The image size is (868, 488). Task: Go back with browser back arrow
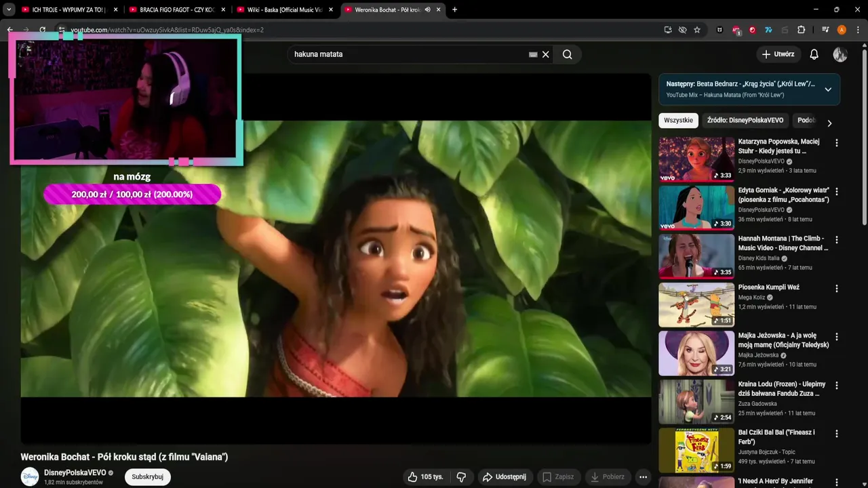pyautogui.click(x=10, y=30)
